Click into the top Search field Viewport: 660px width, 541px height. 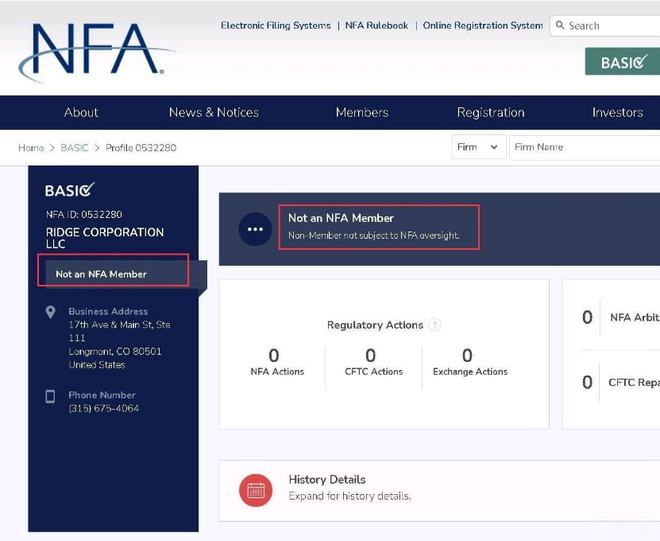point(605,26)
